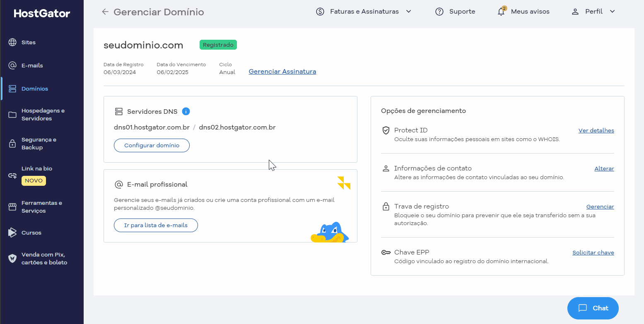Click the Opções de gerenciamento heading
The height and width of the screenshot is (324, 644).
pyautogui.click(x=423, y=111)
